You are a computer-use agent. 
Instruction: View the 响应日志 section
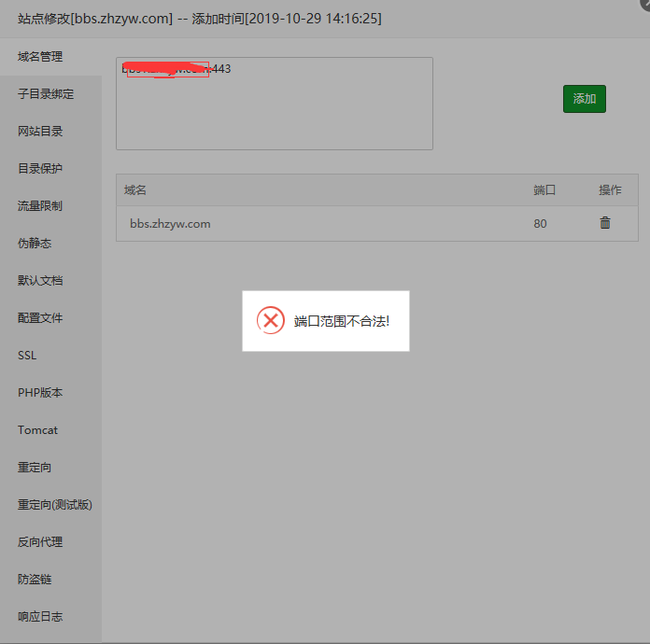(50, 616)
